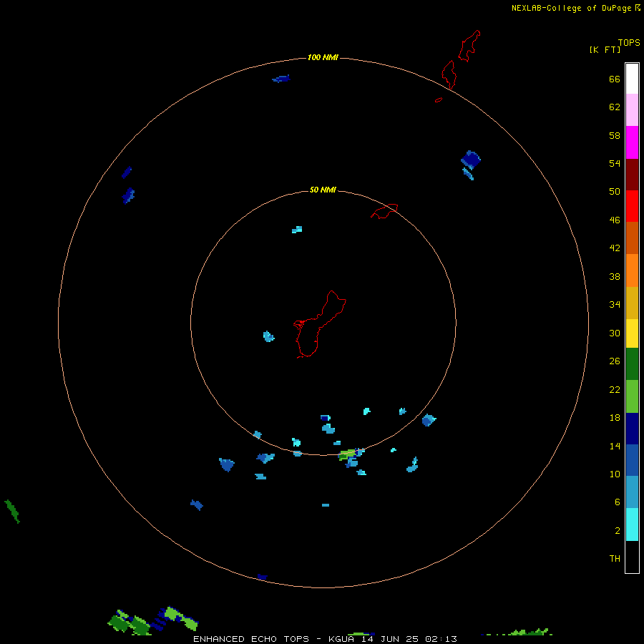Click the NEXLAB-College of DuPage label
The height and width of the screenshot is (644, 644).
(x=571, y=8)
